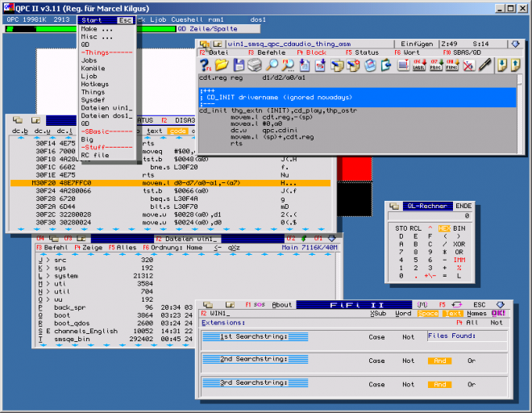This screenshot has width=532, height=413.
Task: Click the help question mark F1 icon
Action: 205,65
